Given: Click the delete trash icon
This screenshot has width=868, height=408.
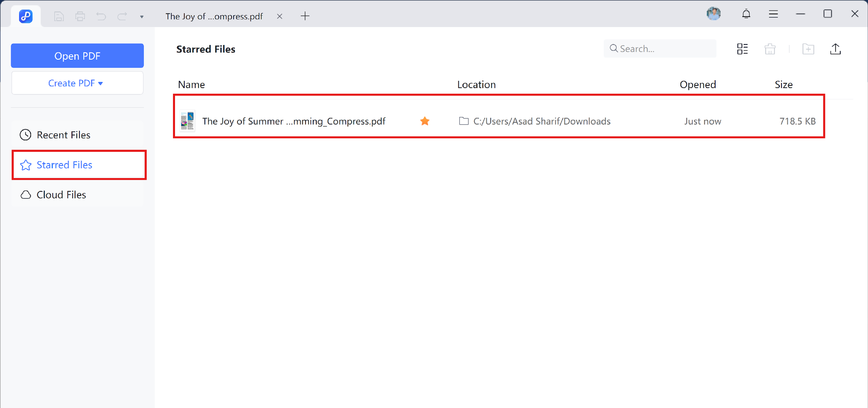Looking at the screenshot, I should tap(770, 49).
